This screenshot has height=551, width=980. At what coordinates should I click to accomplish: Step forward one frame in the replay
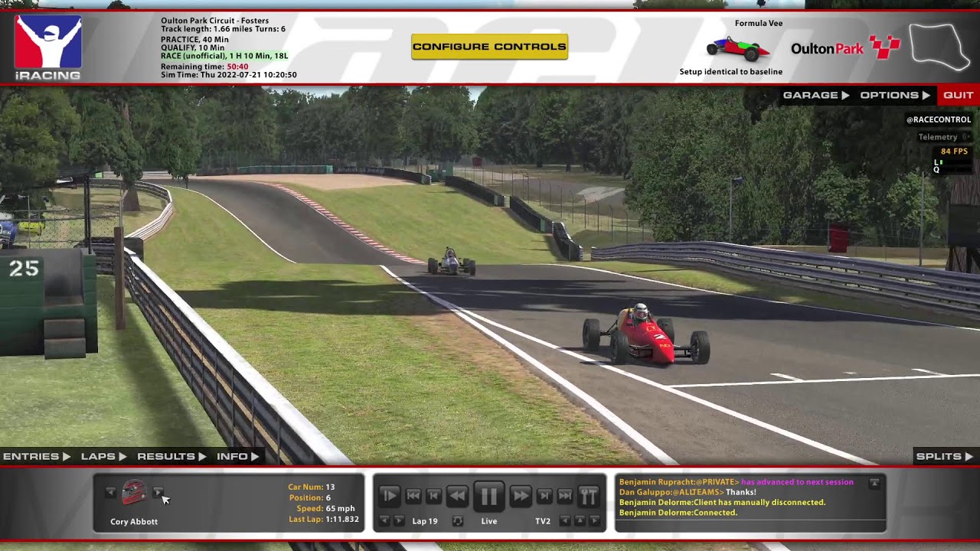[544, 496]
